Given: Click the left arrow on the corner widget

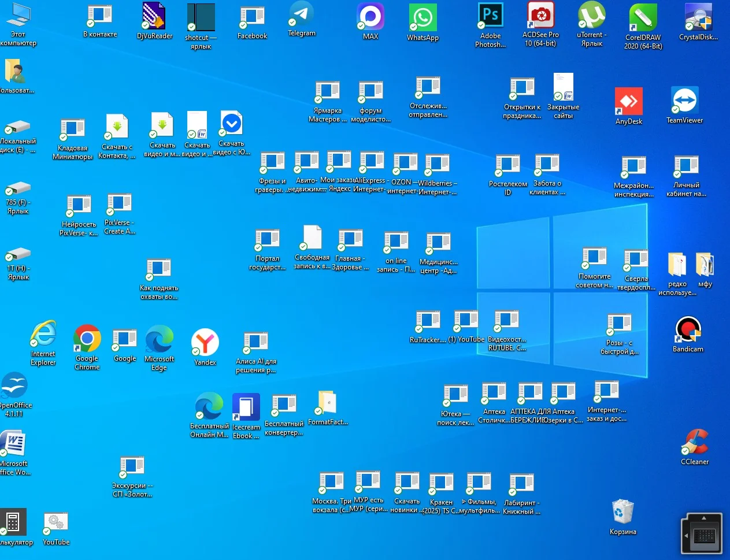Looking at the screenshot, I should pos(686,536).
